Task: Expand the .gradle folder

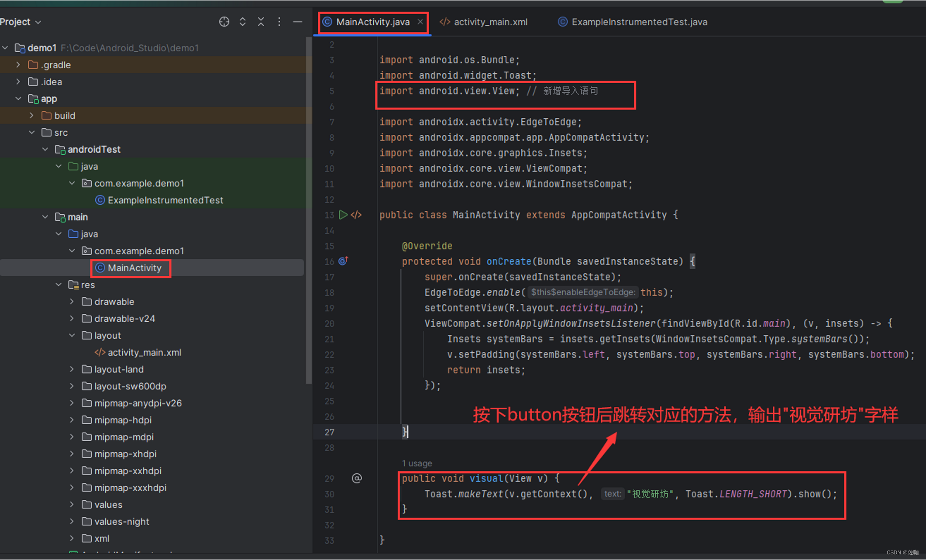Action: [18, 65]
